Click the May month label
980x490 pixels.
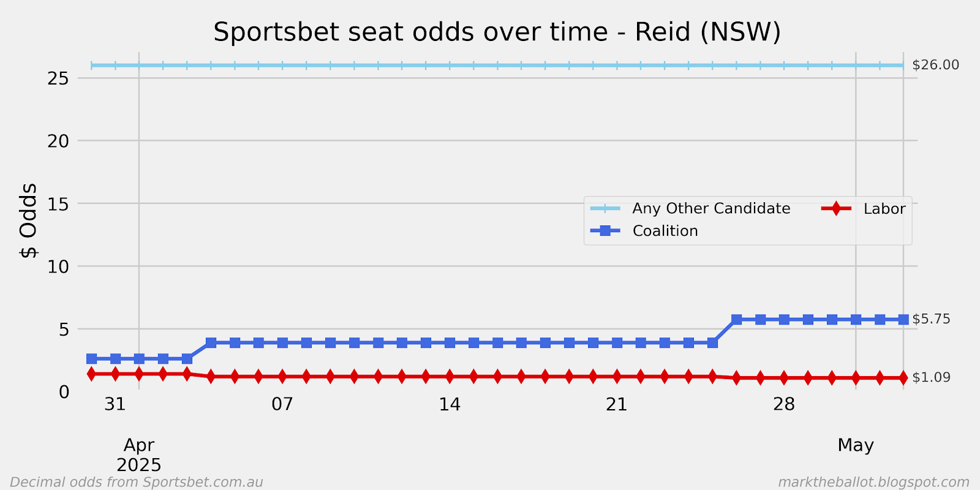pos(856,445)
